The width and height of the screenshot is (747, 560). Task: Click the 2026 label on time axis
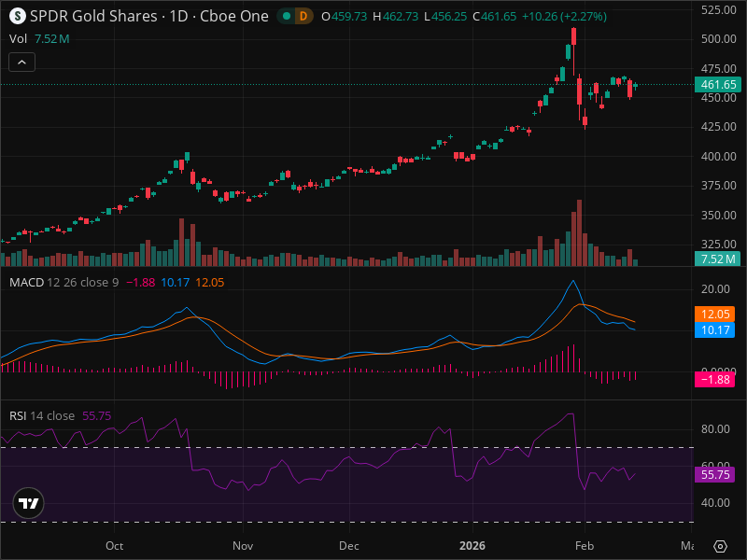pyautogui.click(x=472, y=546)
